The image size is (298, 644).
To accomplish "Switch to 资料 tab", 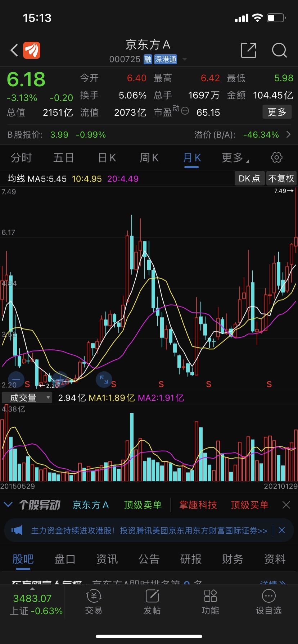I will 275,559.
